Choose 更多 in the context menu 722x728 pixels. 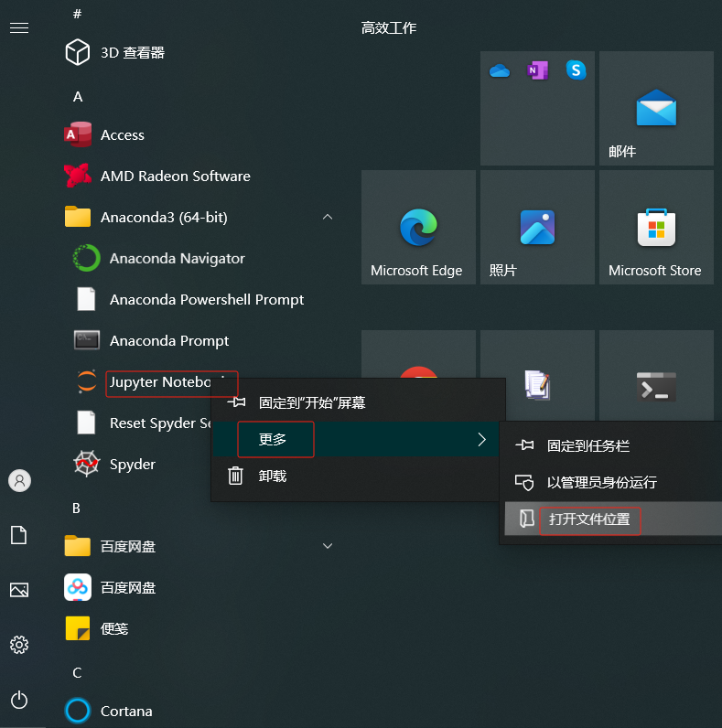pos(356,439)
